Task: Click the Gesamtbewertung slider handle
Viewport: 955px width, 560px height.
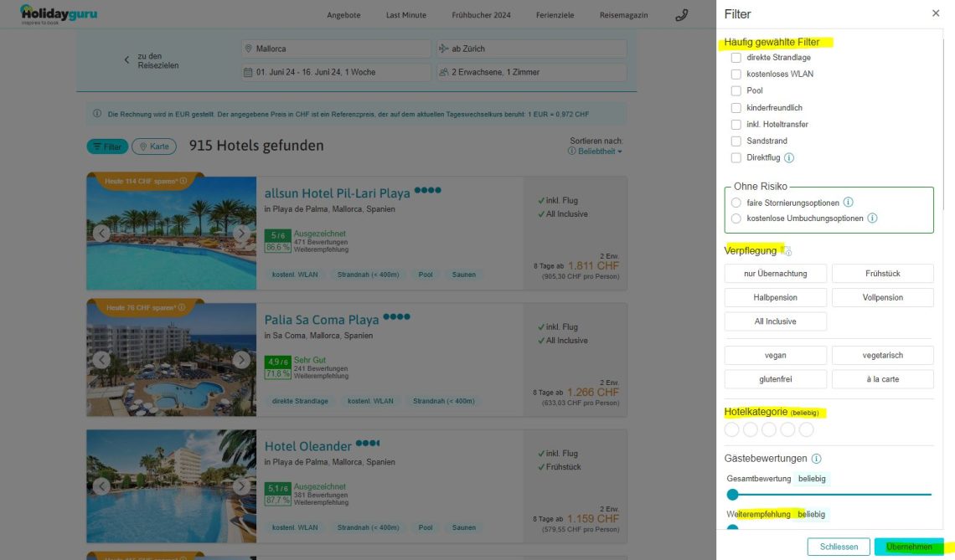Action: [733, 495]
